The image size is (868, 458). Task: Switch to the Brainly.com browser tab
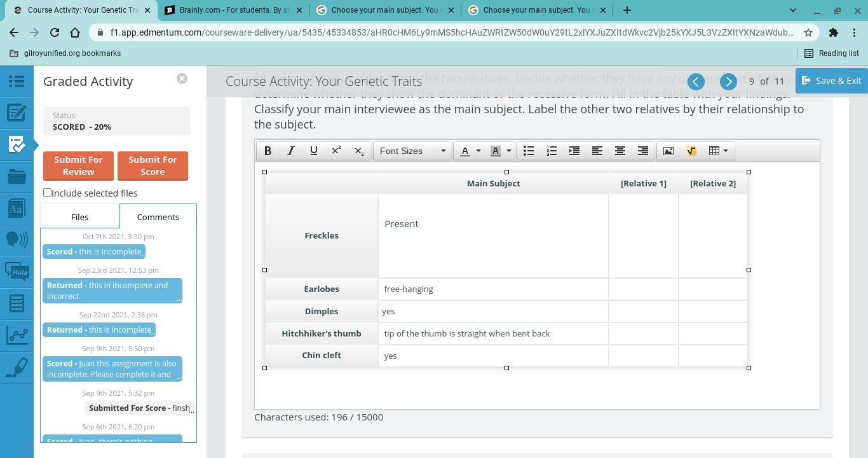(233, 10)
